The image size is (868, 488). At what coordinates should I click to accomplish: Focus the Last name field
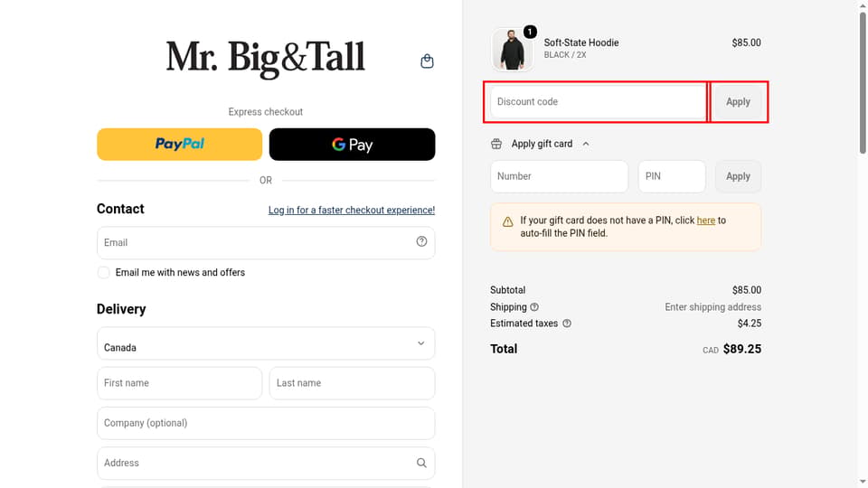pyautogui.click(x=352, y=383)
